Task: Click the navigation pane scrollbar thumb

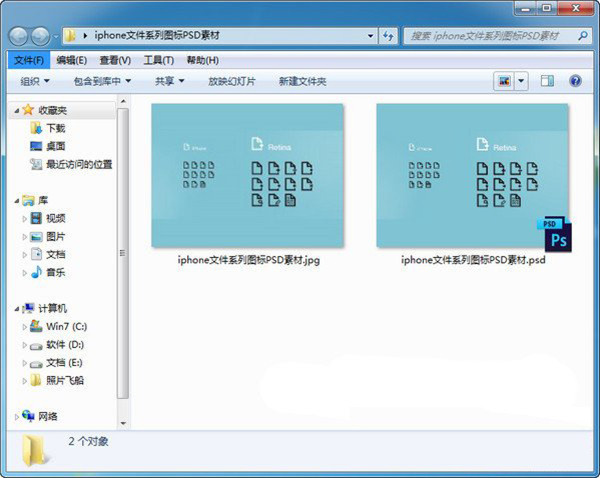Action: [123, 253]
